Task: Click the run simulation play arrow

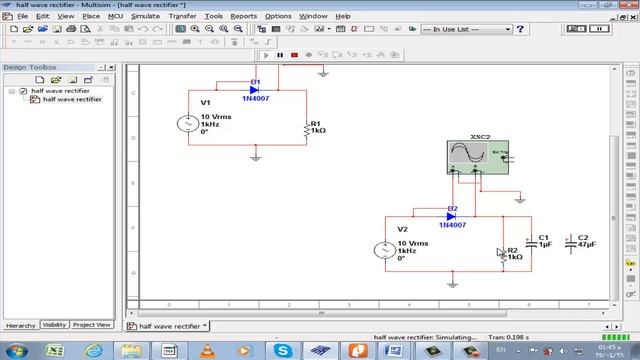Action: 266,55
